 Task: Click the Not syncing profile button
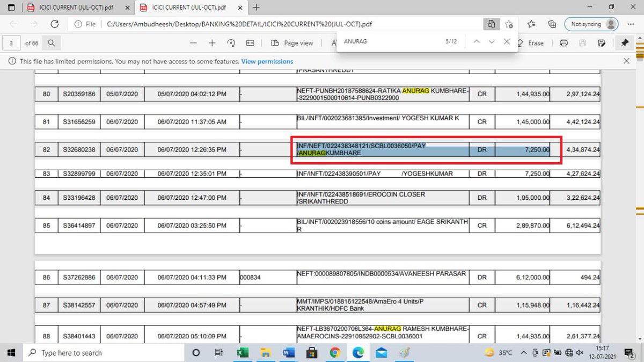point(591,24)
